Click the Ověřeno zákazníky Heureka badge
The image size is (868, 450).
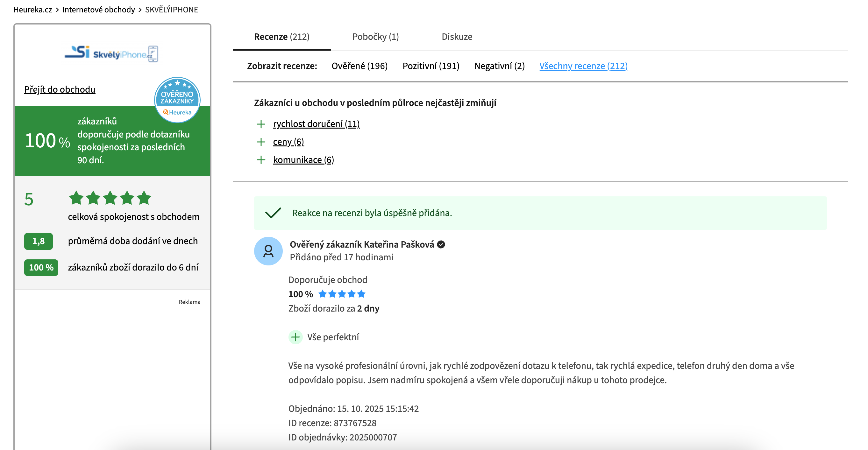click(177, 100)
